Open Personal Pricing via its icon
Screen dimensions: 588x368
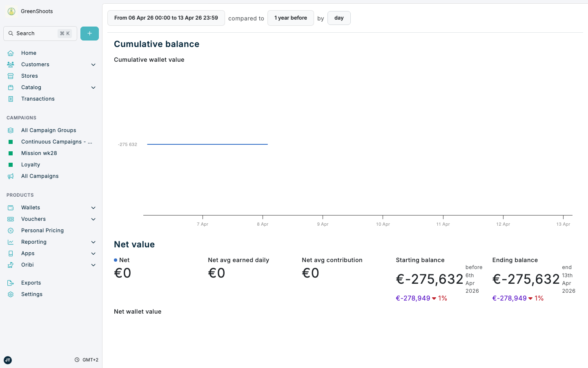pos(10,230)
